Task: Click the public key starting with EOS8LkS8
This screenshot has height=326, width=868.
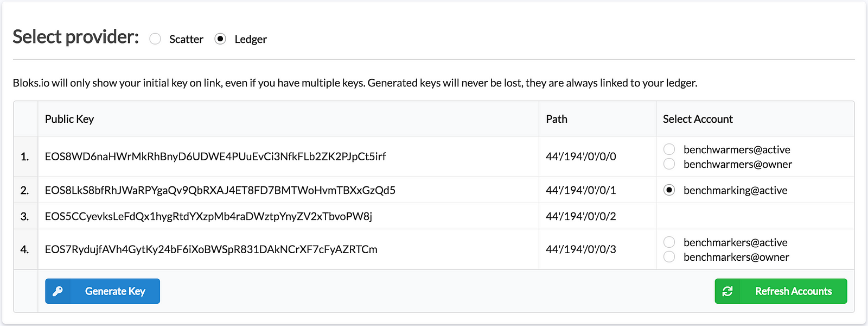Action: 220,190
